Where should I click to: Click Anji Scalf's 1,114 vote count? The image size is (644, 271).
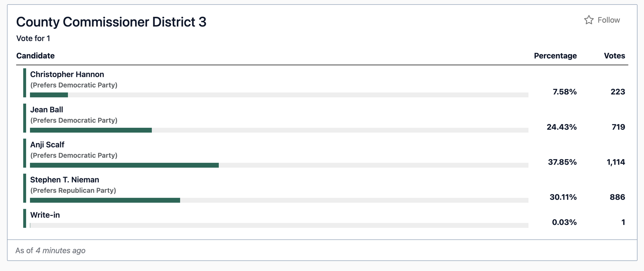616,162
